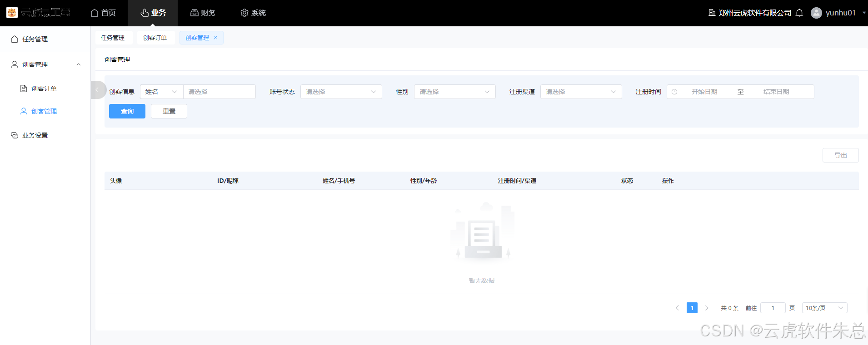
Task: Switch to the 创客订单 tab
Action: click(x=155, y=38)
